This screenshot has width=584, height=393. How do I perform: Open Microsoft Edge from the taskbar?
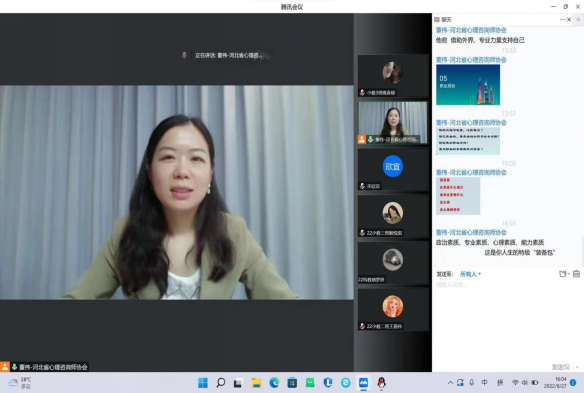pos(274,383)
